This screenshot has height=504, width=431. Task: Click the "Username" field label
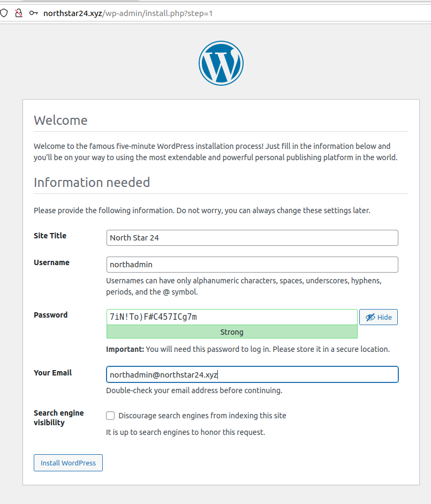[51, 262]
